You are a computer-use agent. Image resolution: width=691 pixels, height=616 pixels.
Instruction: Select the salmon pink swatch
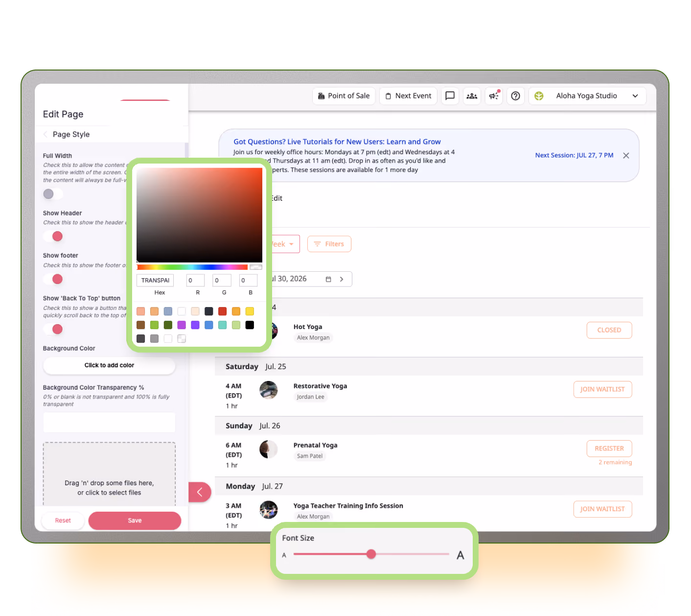pyautogui.click(x=140, y=311)
